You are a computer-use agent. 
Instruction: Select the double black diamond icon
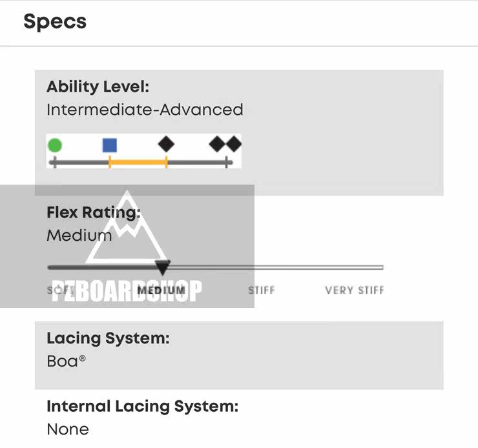tap(225, 144)
